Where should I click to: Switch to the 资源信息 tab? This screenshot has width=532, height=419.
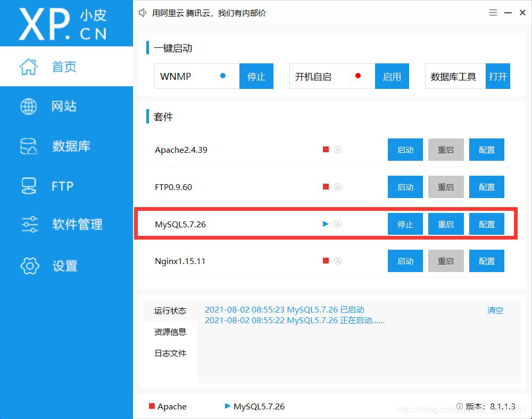(170, 332)
